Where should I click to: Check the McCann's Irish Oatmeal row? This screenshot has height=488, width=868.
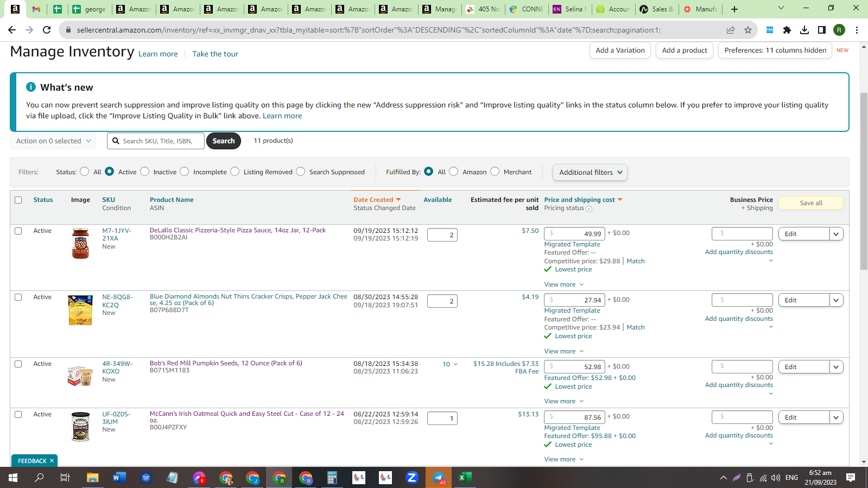(x=18, y=415)
